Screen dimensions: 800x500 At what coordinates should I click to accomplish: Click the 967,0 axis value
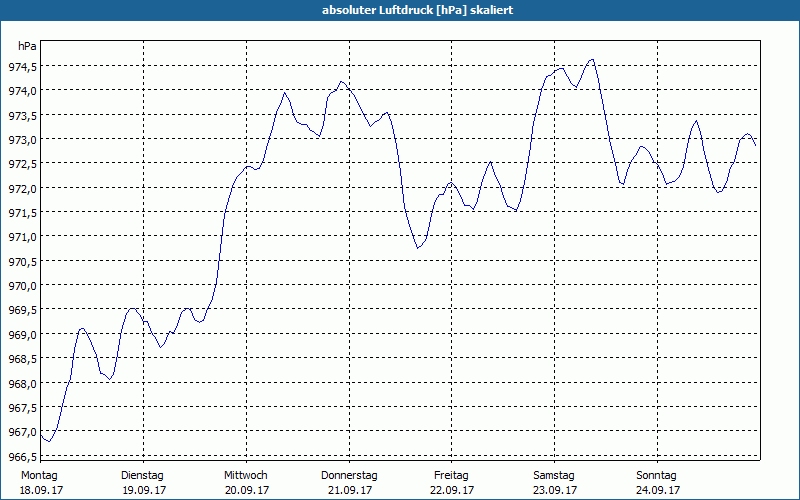[x=23, y=432]
